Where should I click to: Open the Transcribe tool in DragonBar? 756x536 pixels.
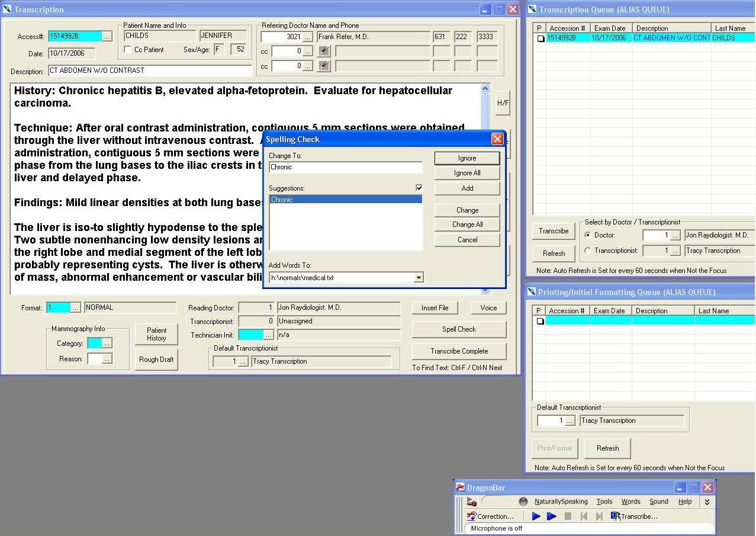(634, 516)
